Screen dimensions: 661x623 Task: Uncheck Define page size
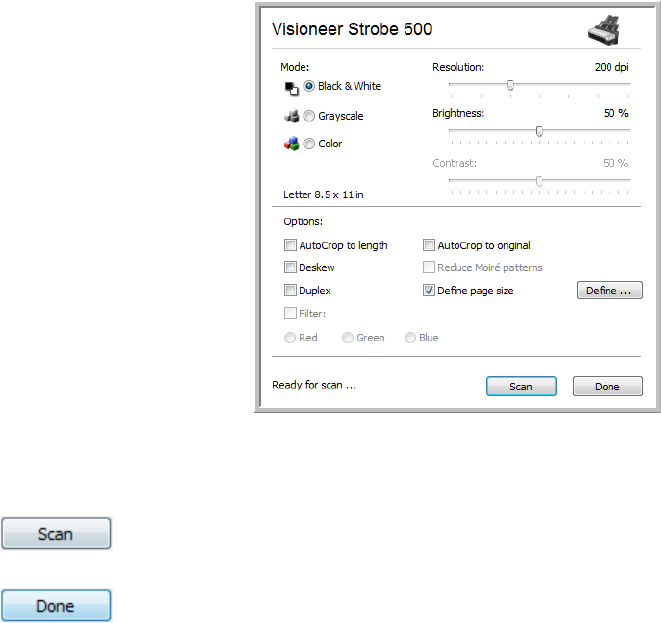tap(429, 290)
